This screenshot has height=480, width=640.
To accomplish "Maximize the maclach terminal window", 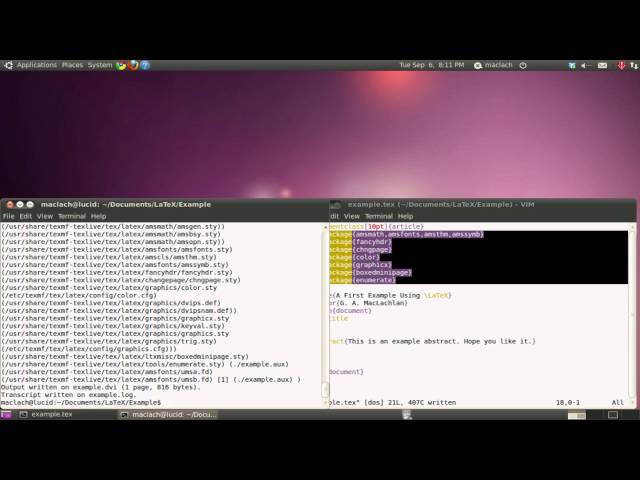I will pos(30,204).
